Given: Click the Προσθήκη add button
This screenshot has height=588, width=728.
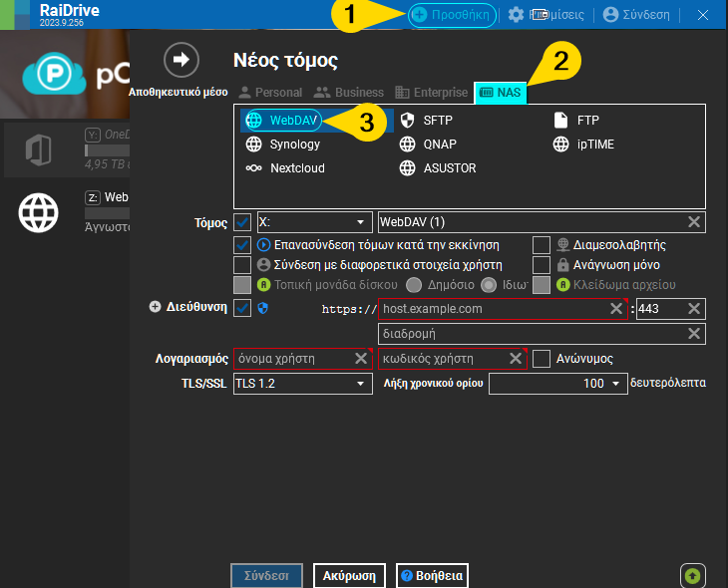Looking at the screenshot, I should (x=452, y=15).
